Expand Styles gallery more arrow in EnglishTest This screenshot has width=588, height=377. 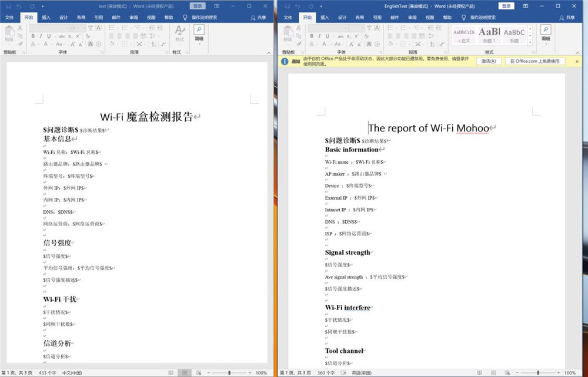(530, 42)
